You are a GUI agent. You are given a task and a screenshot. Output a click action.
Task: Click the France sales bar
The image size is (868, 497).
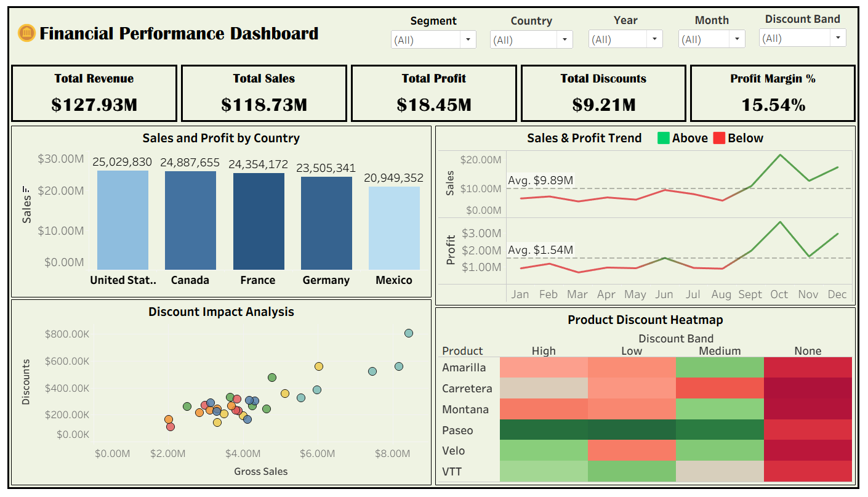pos(259,221)
